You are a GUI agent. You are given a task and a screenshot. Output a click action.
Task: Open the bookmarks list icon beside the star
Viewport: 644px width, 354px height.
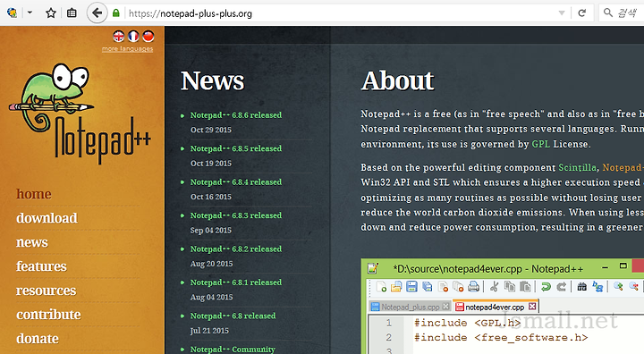[x=72, y=13]
